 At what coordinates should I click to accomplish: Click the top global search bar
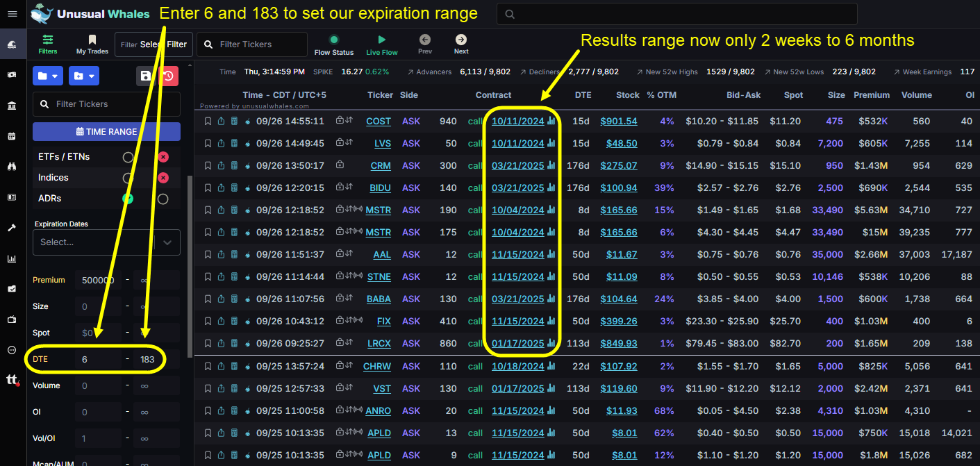point(677,14)
